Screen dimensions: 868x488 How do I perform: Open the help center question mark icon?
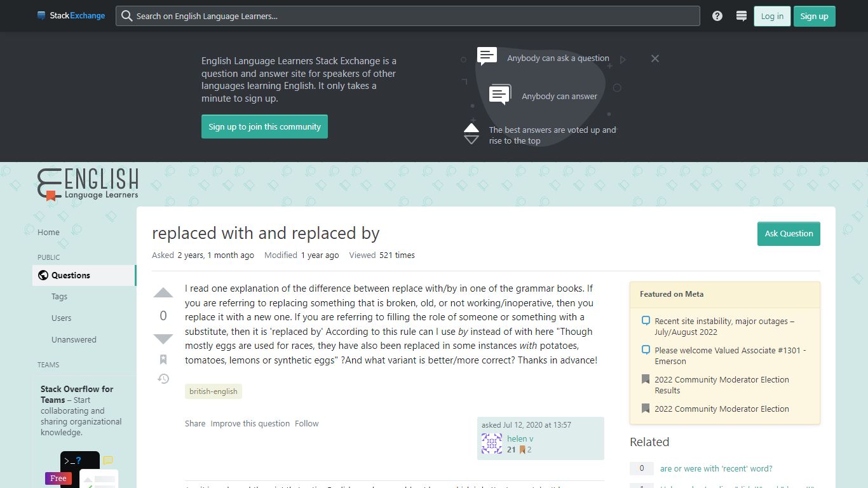[717, 16]
